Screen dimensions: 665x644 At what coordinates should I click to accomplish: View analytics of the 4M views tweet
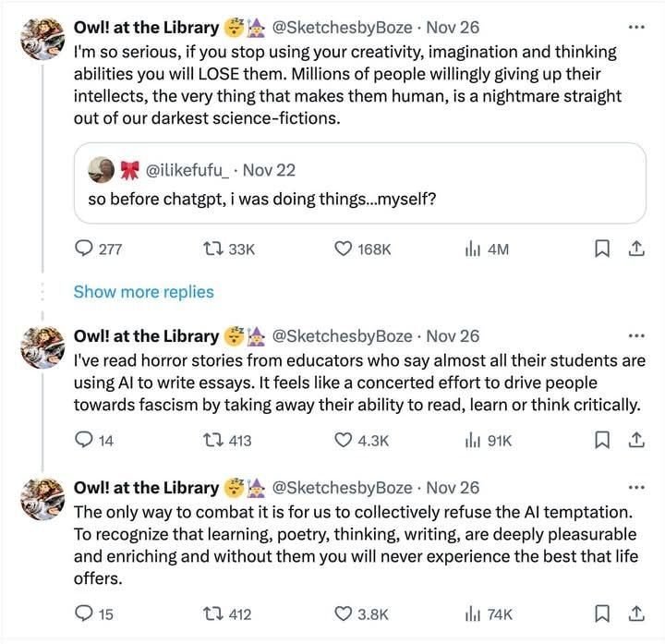click(x=471, y=249)
